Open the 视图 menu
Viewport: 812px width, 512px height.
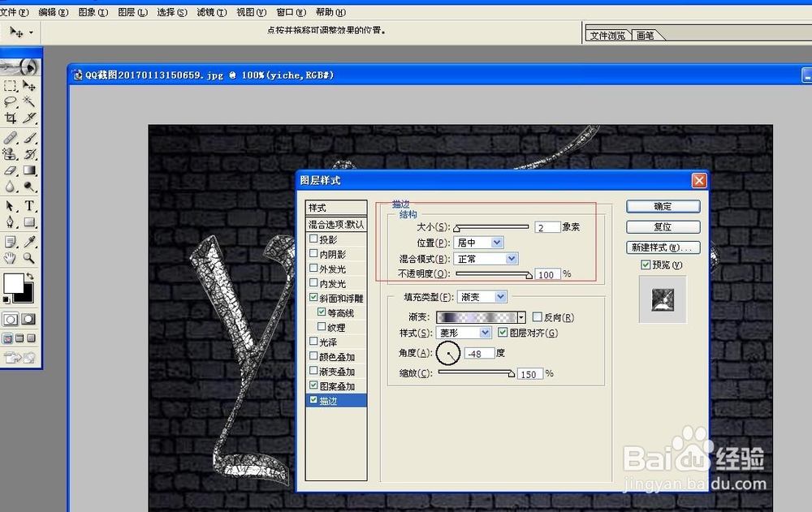click(x=251, y=12)
